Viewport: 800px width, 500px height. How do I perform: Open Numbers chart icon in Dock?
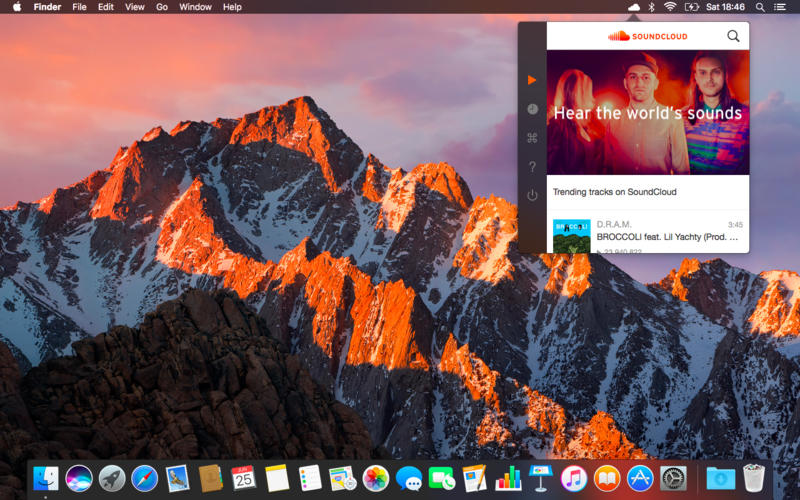pyautogui.click(x=508, y=479)
